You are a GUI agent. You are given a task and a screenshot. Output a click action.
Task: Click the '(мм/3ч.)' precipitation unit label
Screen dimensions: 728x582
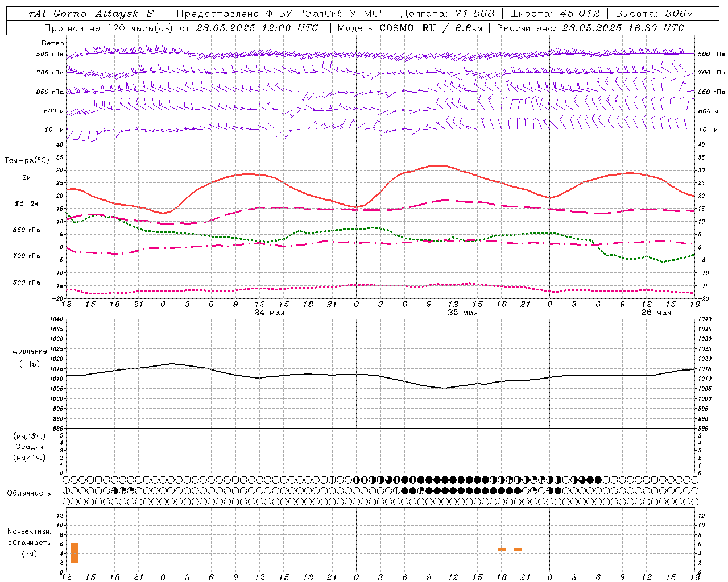[x=30, y=436]
